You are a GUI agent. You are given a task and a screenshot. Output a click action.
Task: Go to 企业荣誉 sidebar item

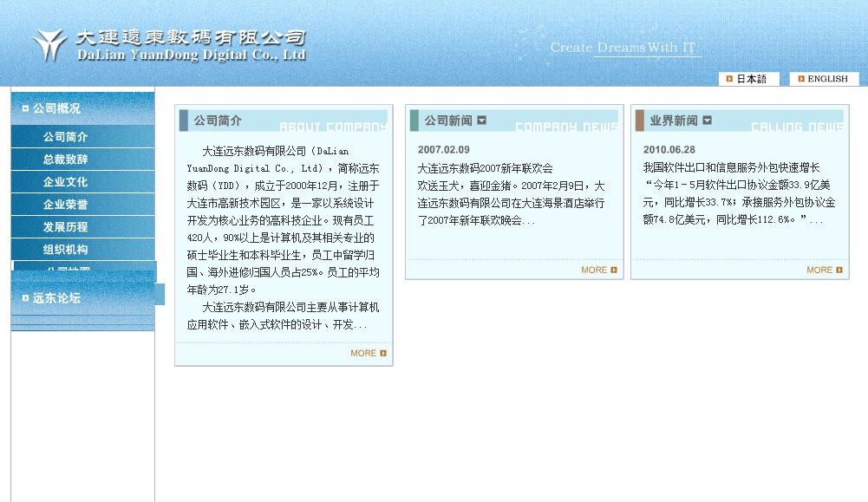(66, 205)
